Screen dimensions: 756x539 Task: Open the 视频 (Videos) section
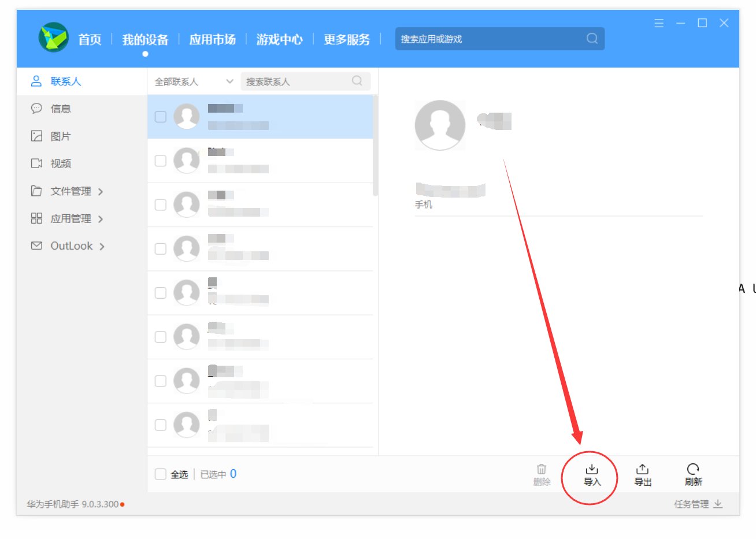[x=61, y=163]
